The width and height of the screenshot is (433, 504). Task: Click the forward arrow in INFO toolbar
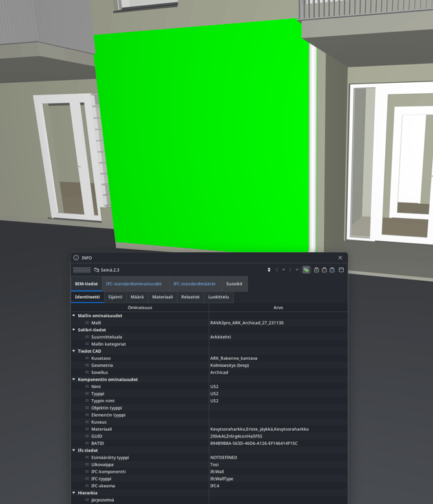tap(290, 270)
